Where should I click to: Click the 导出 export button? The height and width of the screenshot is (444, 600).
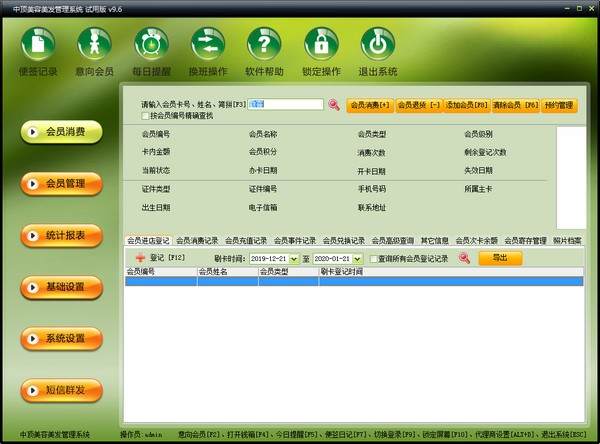(x=500, y=258)
